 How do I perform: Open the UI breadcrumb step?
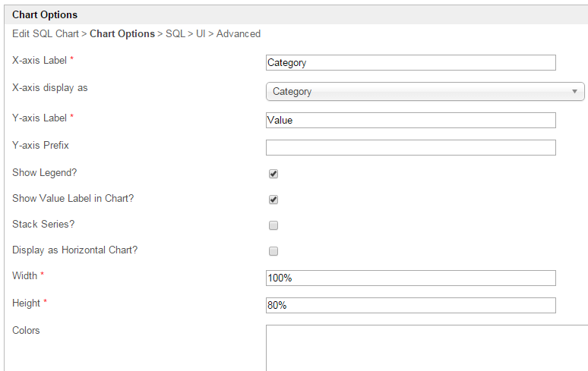201,34
